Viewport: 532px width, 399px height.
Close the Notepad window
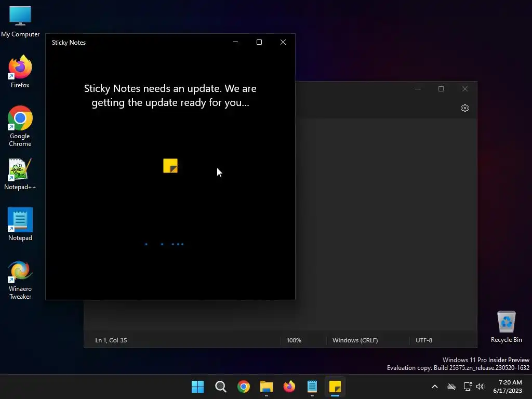465,89
